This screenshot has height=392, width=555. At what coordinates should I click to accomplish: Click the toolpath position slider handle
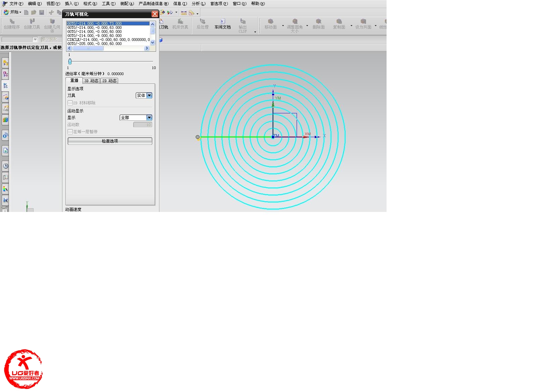(70, 61)
